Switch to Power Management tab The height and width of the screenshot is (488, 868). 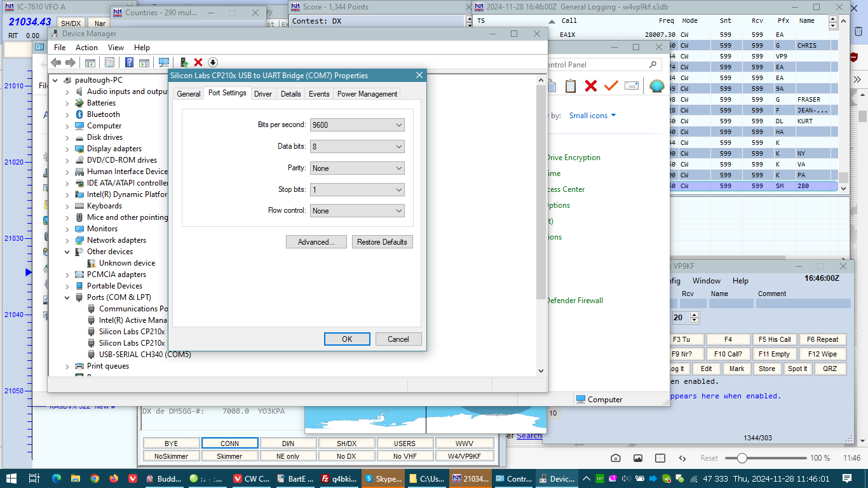point(367,94)
